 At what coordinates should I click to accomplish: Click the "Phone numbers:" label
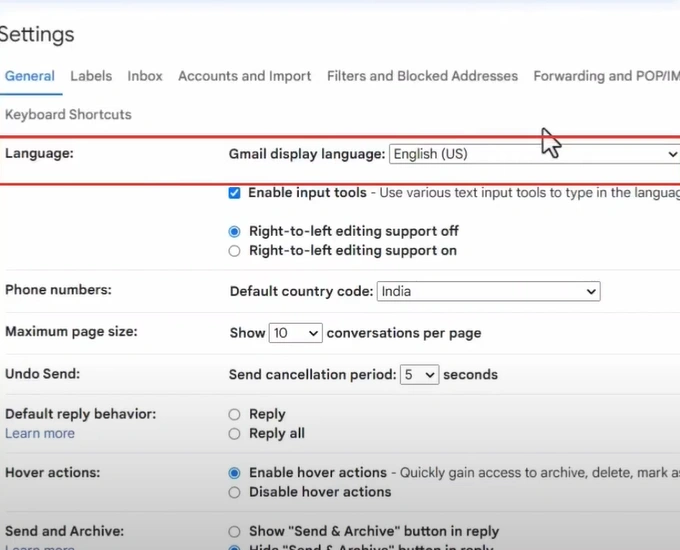pyautogui.click(x=58, y=289)
